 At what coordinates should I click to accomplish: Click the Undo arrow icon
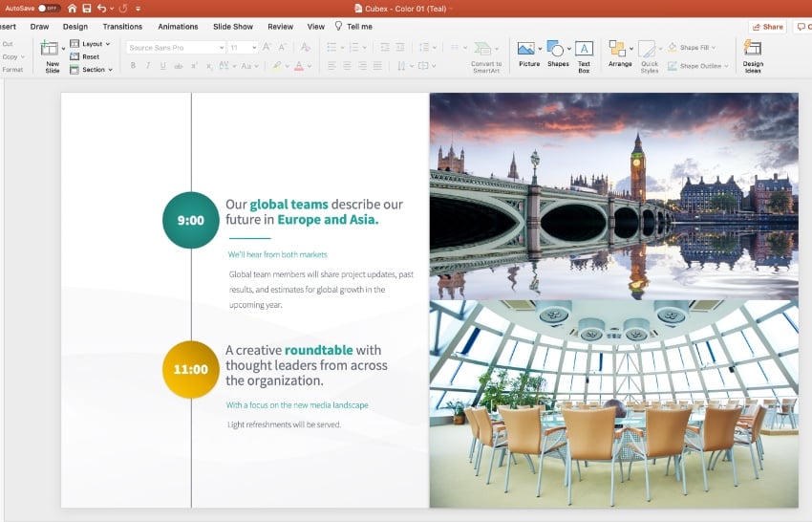click(101, 8)
